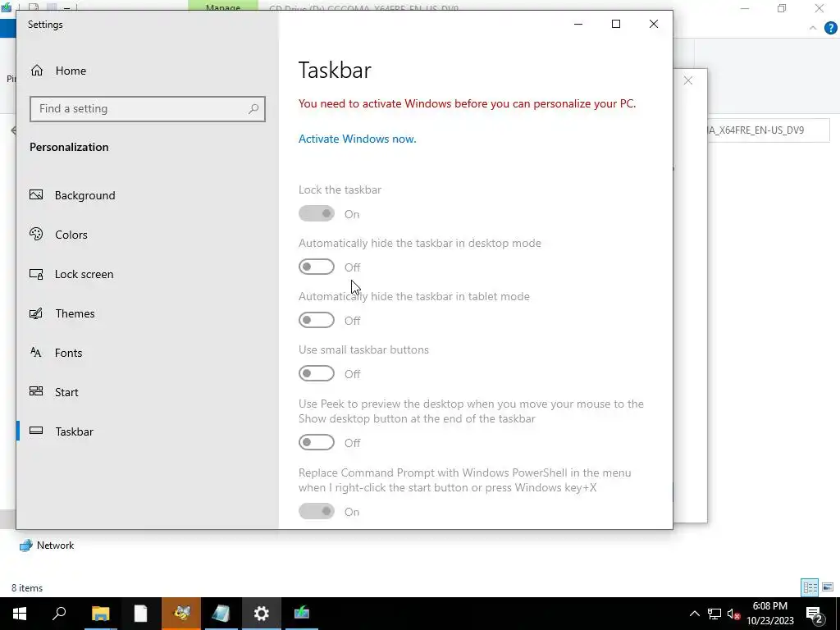Minimize the Settings window
The image size is (840, 630).
[x=578, y=24]
